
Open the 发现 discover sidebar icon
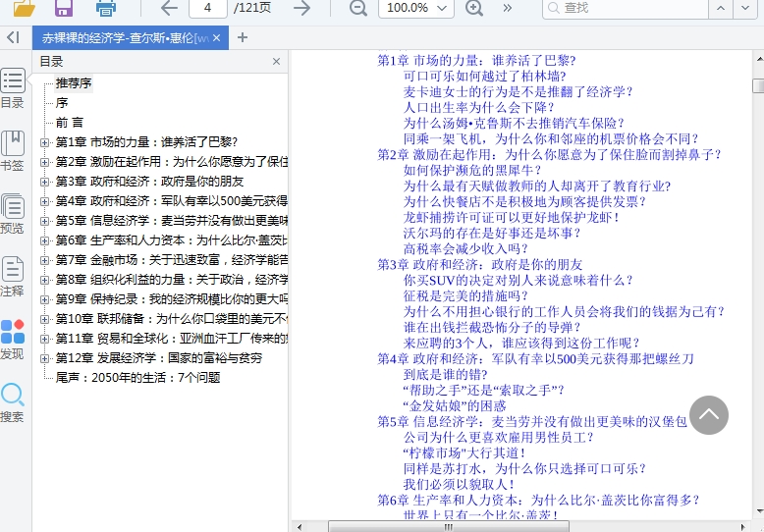coord(13,340)
